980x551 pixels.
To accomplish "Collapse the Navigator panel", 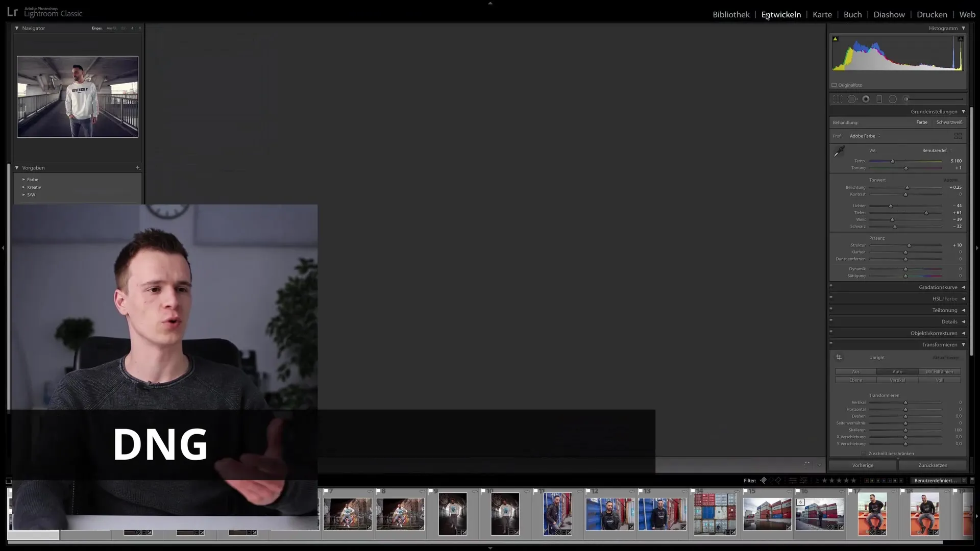I will coord(17,28).
